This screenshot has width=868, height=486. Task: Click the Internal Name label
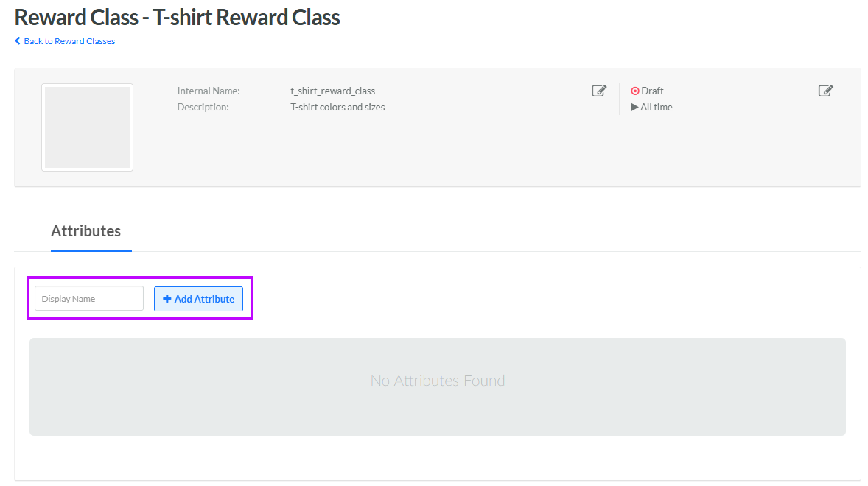[x=209, y=91]
